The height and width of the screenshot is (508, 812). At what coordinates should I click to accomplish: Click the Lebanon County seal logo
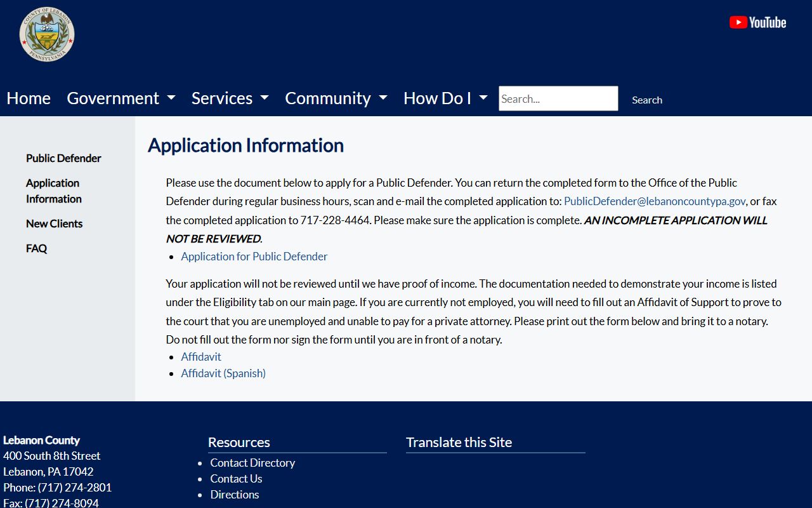click(47, 35)
